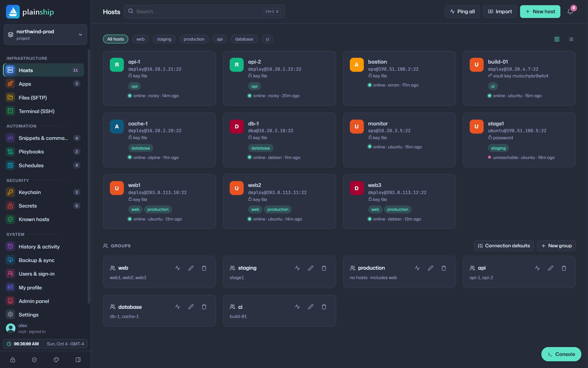Image resolution: width=588 pixels, height=368 pixels.
Task: Filter hosts by staging tag
Action: 164,39
